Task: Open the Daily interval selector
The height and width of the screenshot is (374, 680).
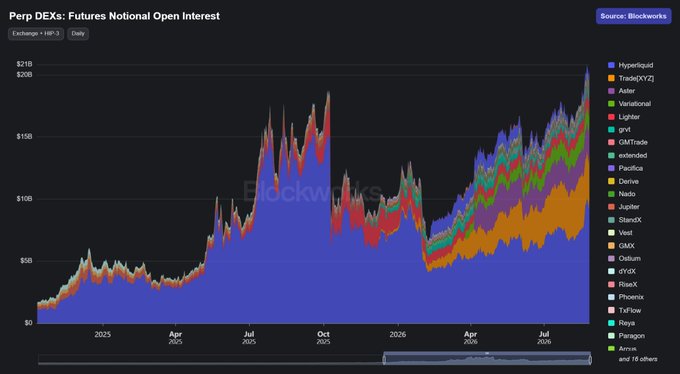Action: pos(78,34)
